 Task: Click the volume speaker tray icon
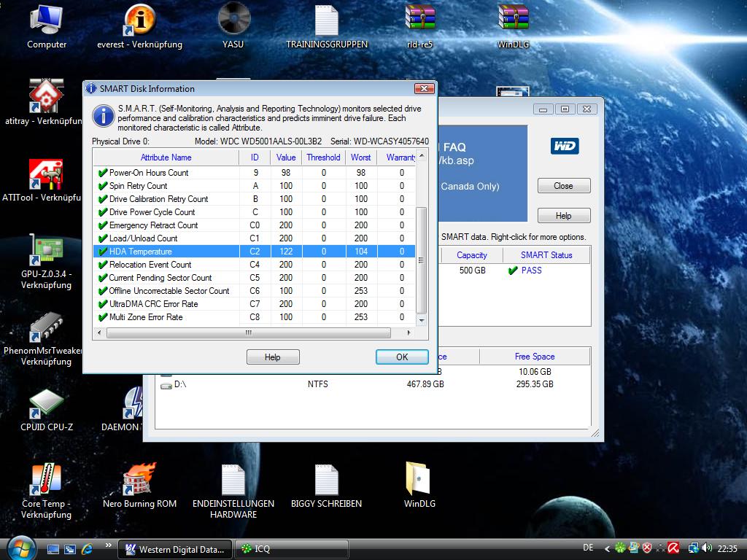coord(707,548)
